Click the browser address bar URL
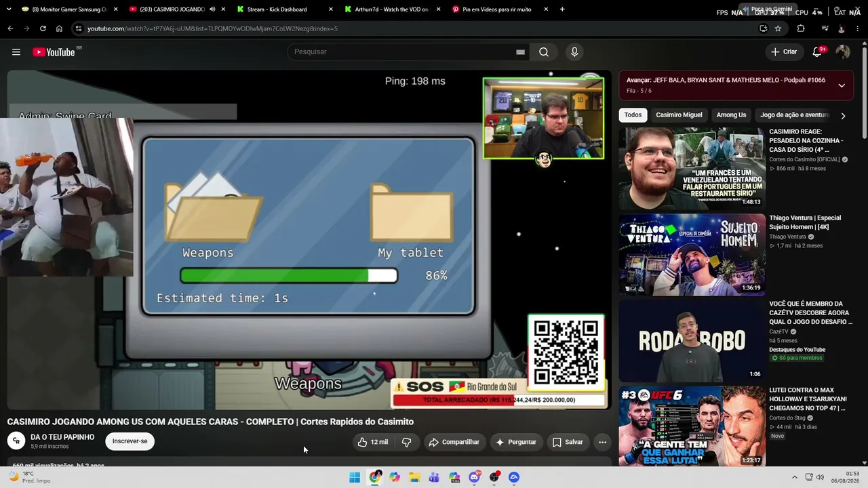Viewport: 868px width, 488px height. click(x=212, y=28)
